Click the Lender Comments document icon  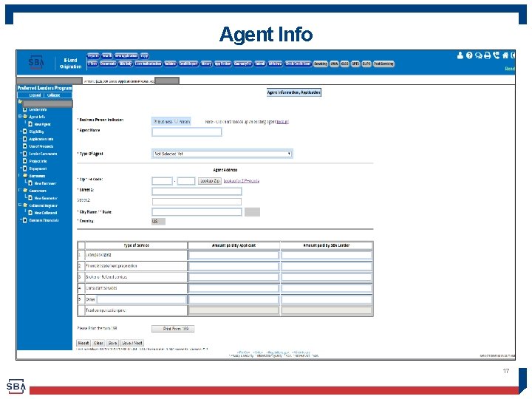coord(25,154)
